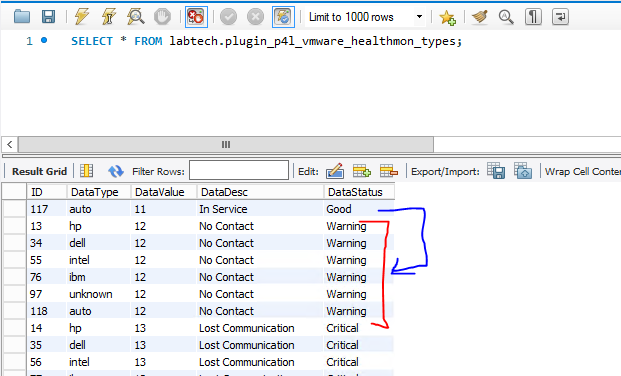Image resolution: width=621 pixels, height=376 pixels.
Task: Open a SQL script file icon
Action: [22, 17]
